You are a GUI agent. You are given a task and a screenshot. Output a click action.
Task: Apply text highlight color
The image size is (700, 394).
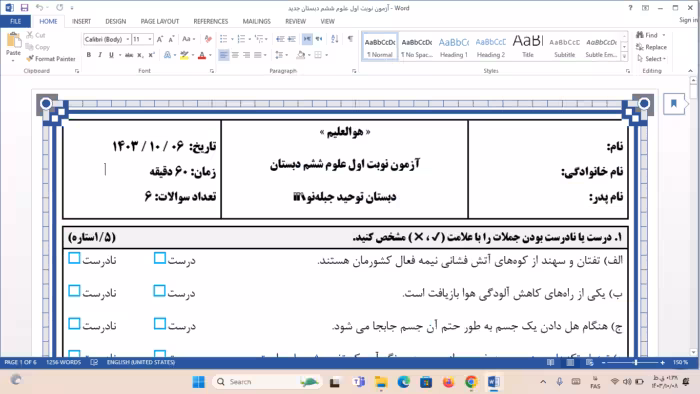click(184, 55)
